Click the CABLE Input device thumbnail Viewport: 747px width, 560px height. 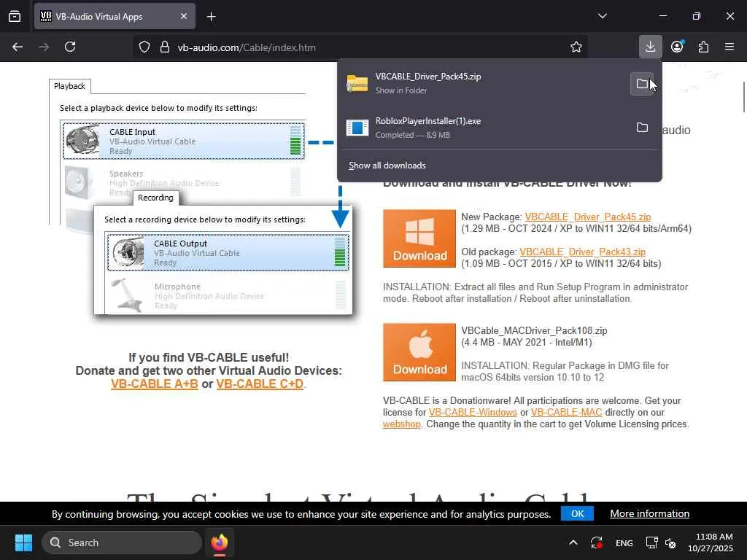click(x=83, y=141)
